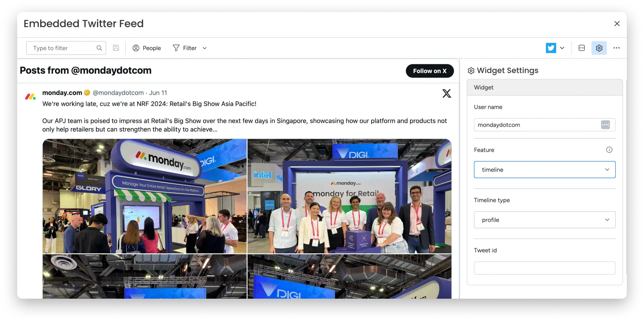This screenshot has width=644, height=321.
Task: Click the Twitter bird app icon
Action: click(551, 48)
